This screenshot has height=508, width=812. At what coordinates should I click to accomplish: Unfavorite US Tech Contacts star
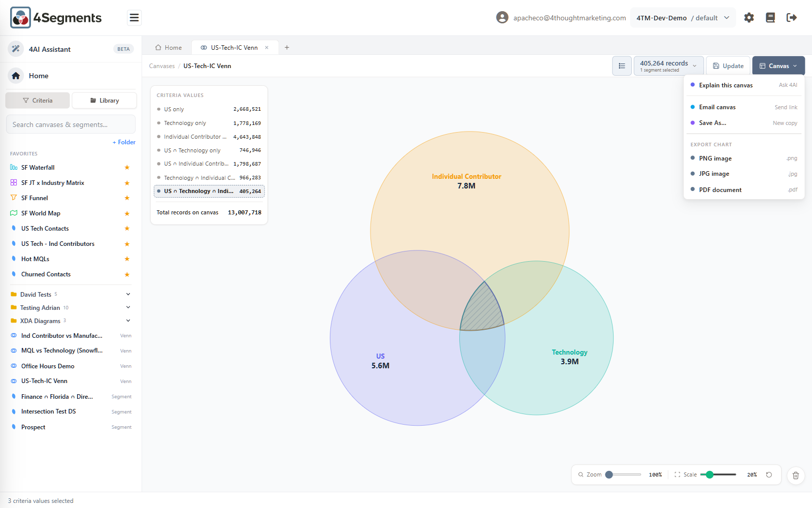[x=127, y=229]
